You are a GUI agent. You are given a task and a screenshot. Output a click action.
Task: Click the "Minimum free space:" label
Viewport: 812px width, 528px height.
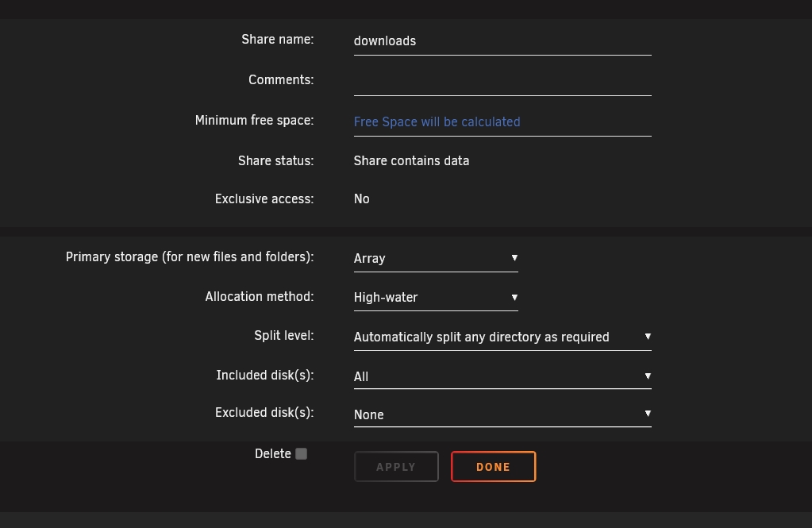pyautogui.click(x=254, y=121)
